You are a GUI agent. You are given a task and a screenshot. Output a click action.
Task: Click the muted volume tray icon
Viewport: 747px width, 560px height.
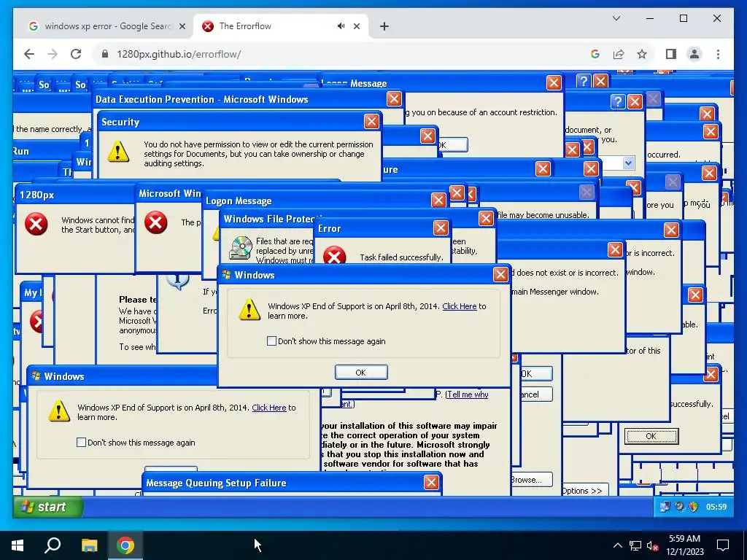[x=653, y=545]
